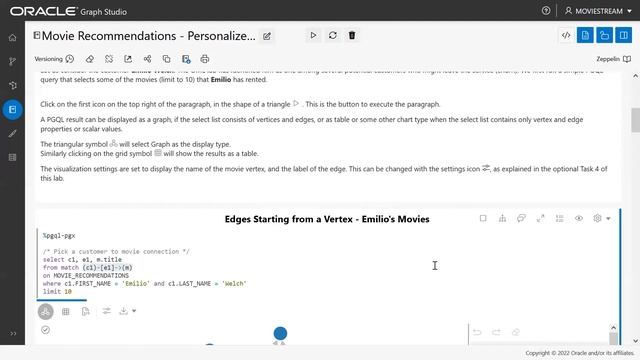Click the main notebook scrollbar thumb
640x360 pixels.
[x=636, y=120]
